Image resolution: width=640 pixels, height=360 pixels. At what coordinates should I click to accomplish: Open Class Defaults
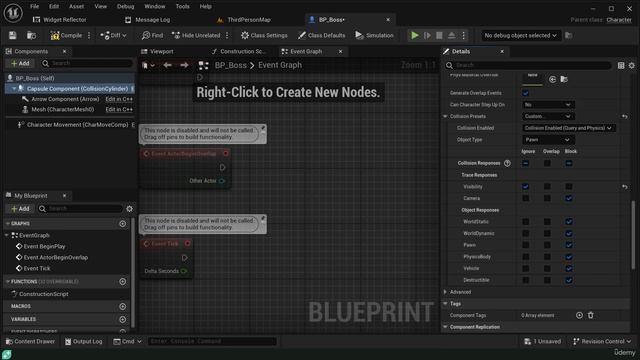point(322,36)
